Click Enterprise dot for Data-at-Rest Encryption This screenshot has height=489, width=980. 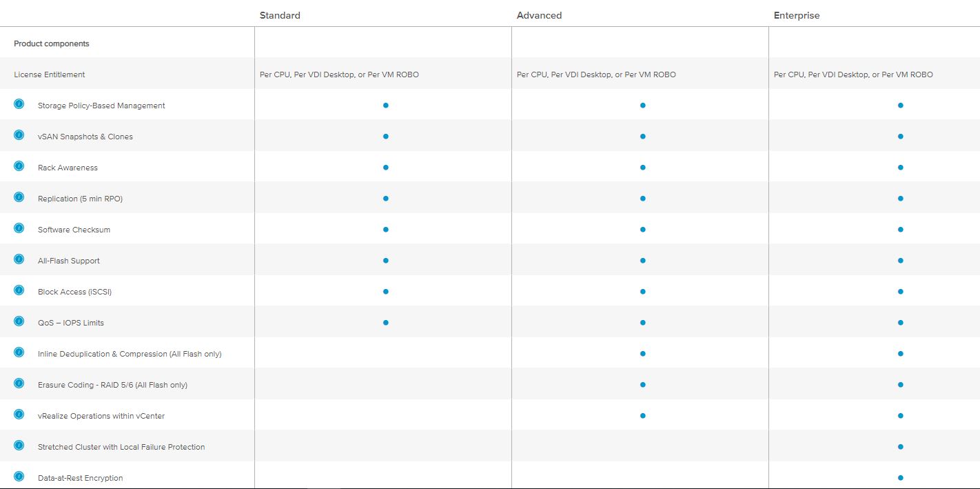click(x=901, y=478)
